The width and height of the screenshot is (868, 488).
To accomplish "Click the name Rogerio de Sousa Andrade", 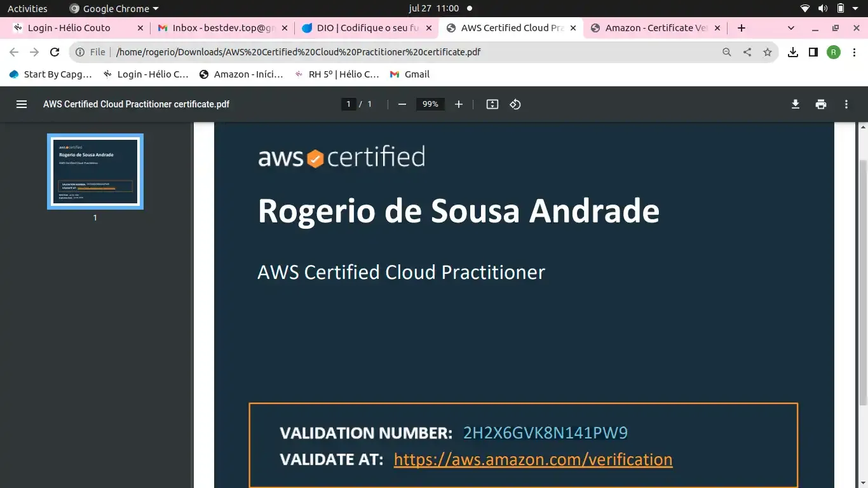I will [458, 211].
